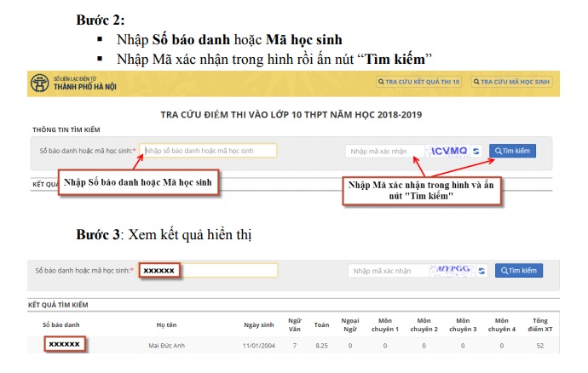Click the MYPGG captcha picture
Viewport: 588px width, 373px height.
[453, 271]
